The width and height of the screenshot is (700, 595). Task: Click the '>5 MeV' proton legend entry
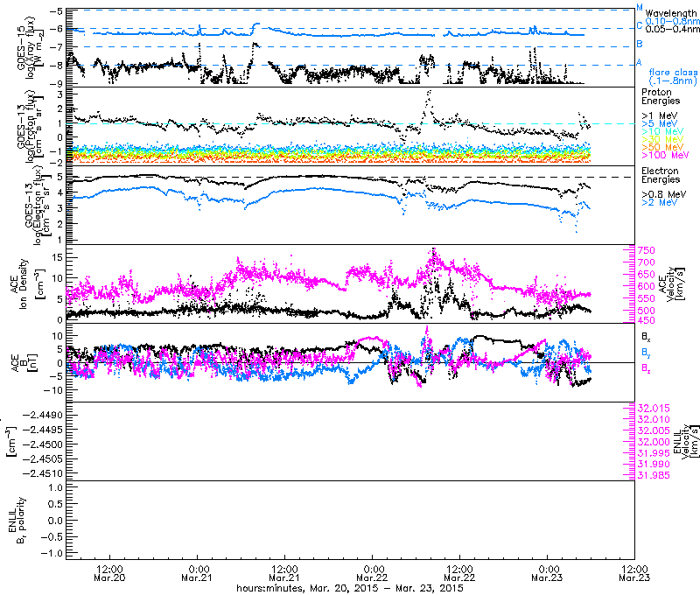coord(660,123)
